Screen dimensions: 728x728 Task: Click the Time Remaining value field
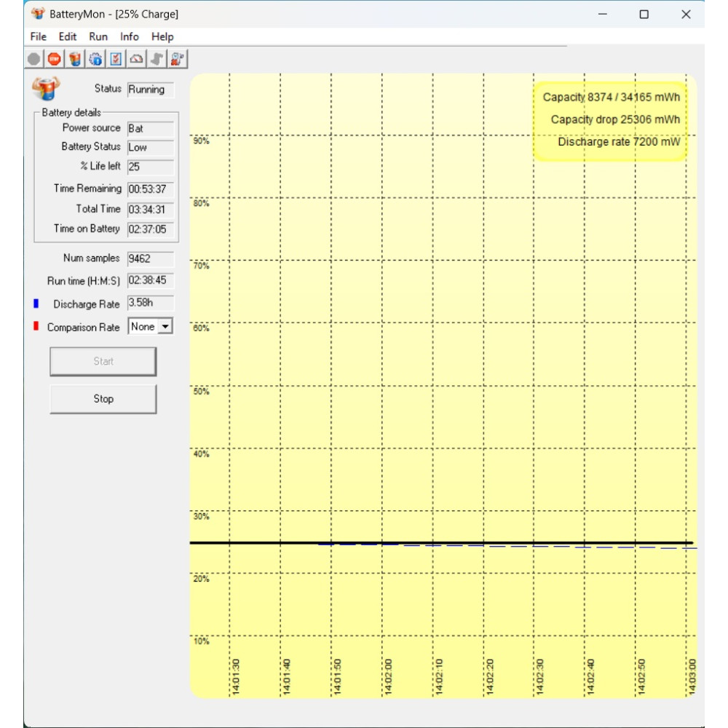[150, 189]
